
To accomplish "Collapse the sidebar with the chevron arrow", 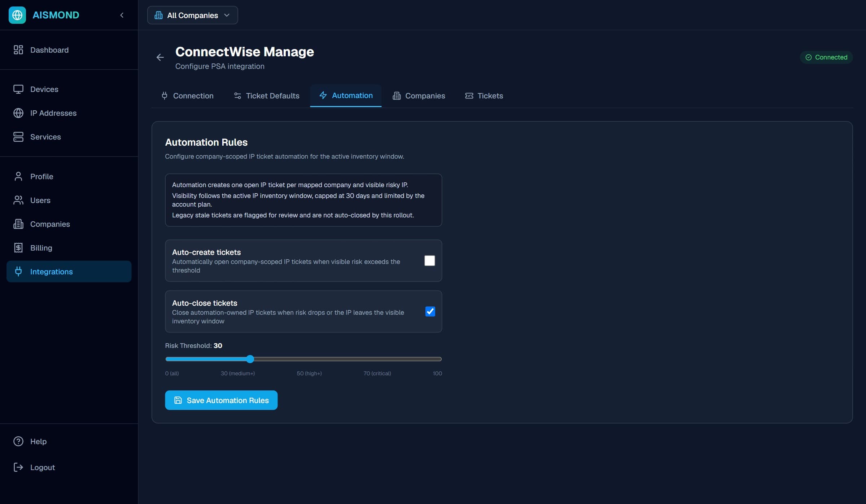I will coord(122,15).
